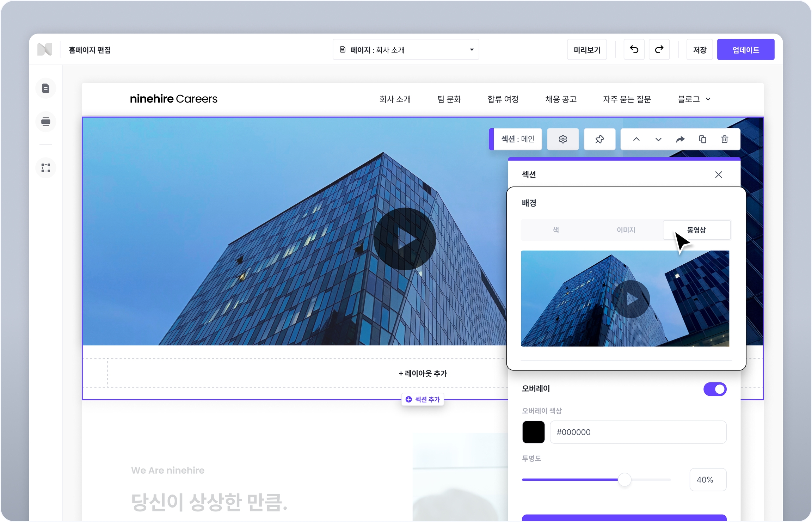Select the 색 background tab
Image resolution: width=812 pixels, height=522 pixels.
pyautogui.click(x=556, y=230)
